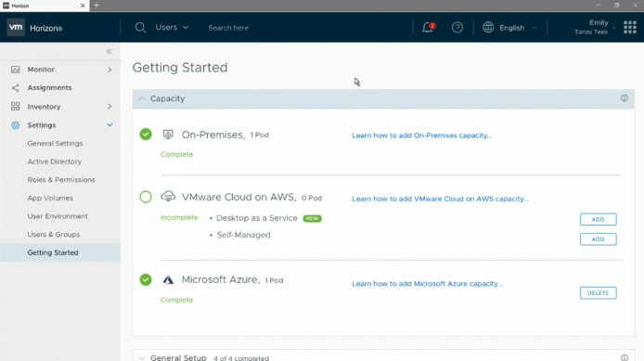
Task: Select Getting Started in sidebar
Action: click(60, 252)
